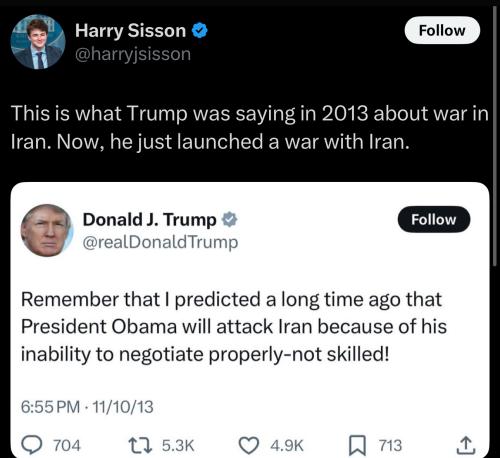The image size is (500, 458).
Task: Click the vertical scrollbar on the right edge
Action: [494, 137]
